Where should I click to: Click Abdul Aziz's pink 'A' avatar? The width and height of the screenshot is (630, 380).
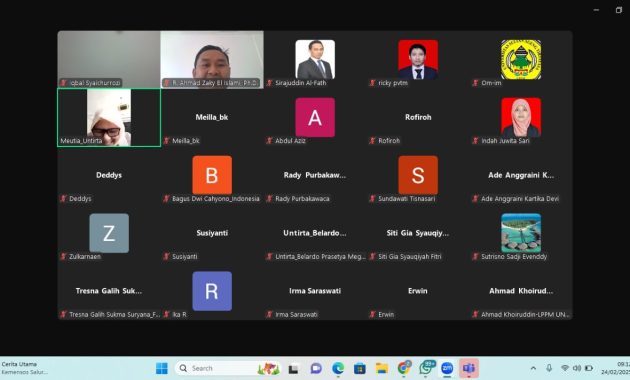(x=315, y=117)
